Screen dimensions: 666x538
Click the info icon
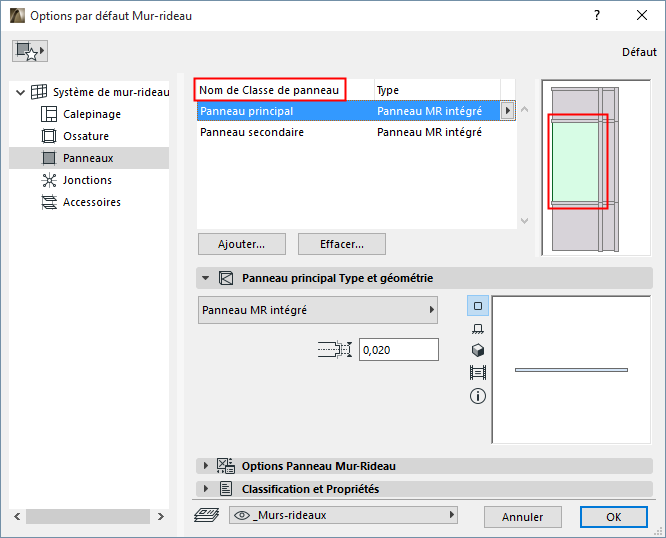click(x=478, y=396)
